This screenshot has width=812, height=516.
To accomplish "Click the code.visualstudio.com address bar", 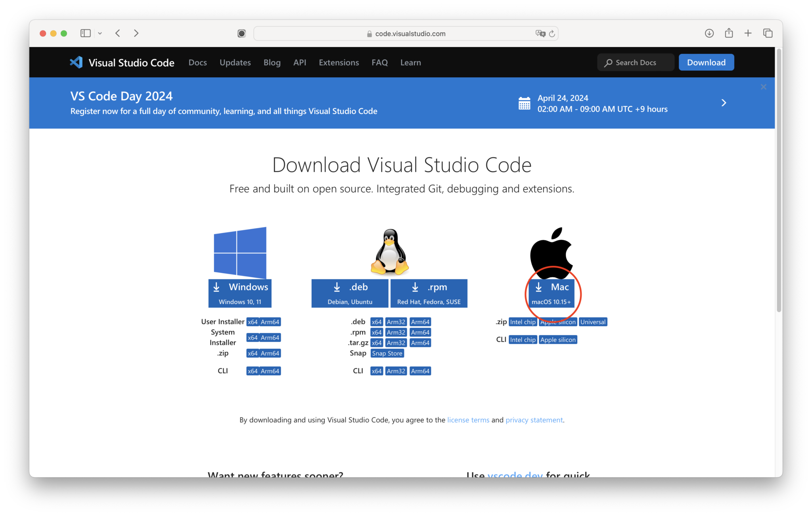I will 410,33.
